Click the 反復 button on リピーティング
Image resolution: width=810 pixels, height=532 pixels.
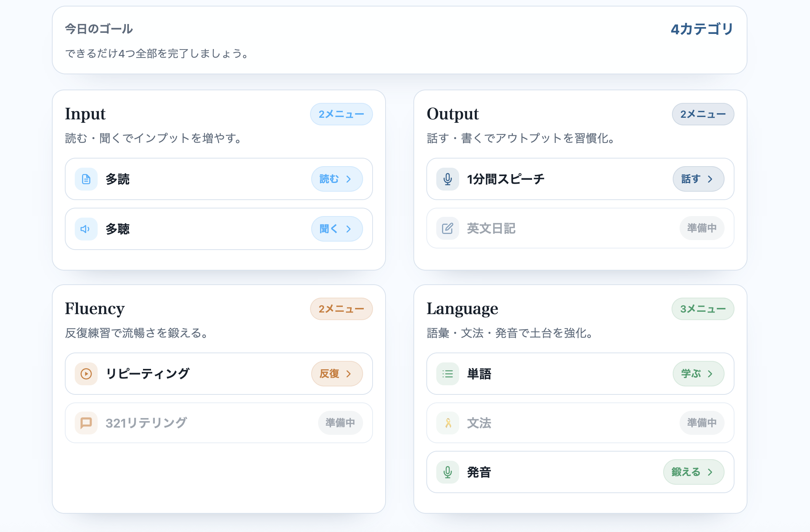[337, 373]
